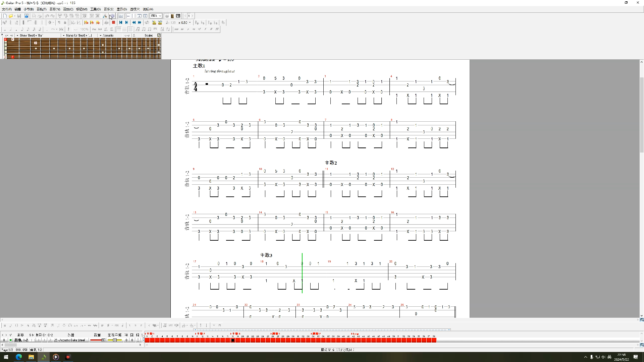Select the pianissimo ppp dynamic
Screen dimensions: 644x362
click(x=176, y=29)
